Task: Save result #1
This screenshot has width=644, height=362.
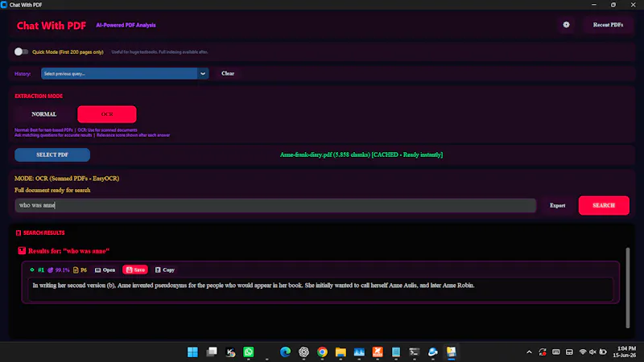Action: coord(135,269)
